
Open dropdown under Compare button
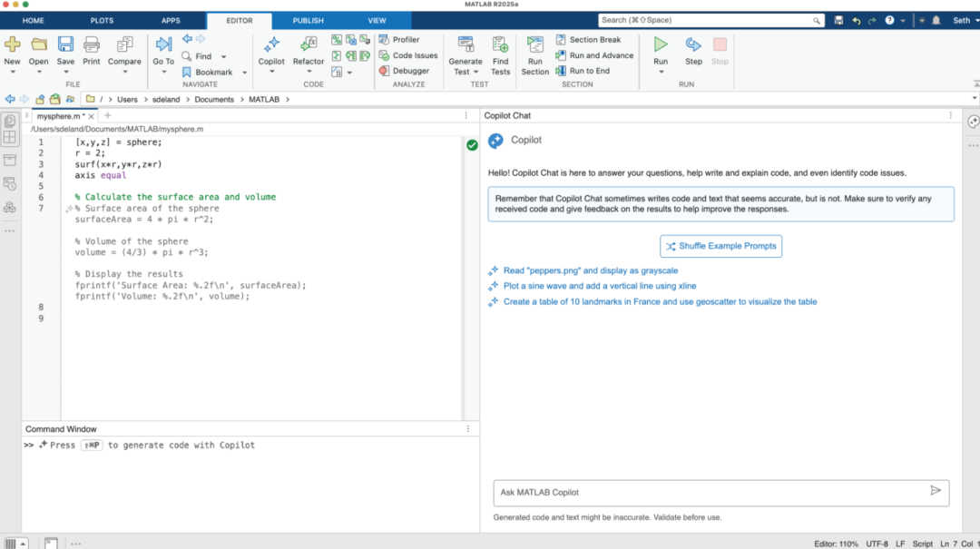point(124,72)
